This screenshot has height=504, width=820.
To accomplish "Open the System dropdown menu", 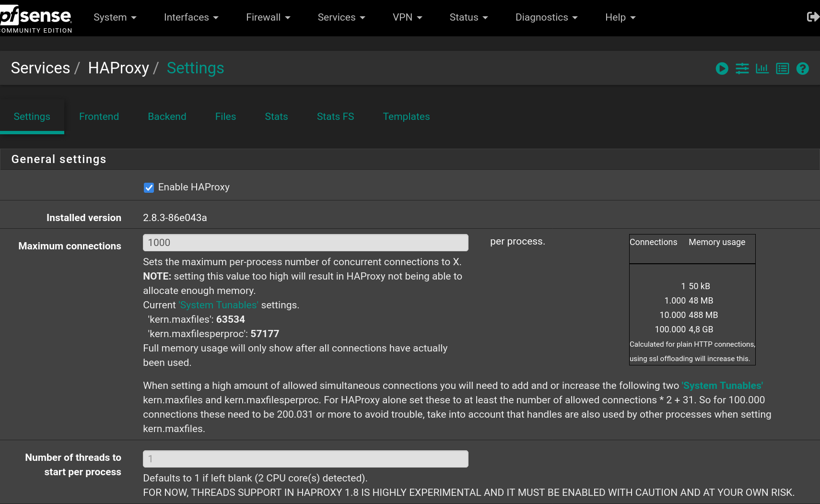I will [115, 17].
